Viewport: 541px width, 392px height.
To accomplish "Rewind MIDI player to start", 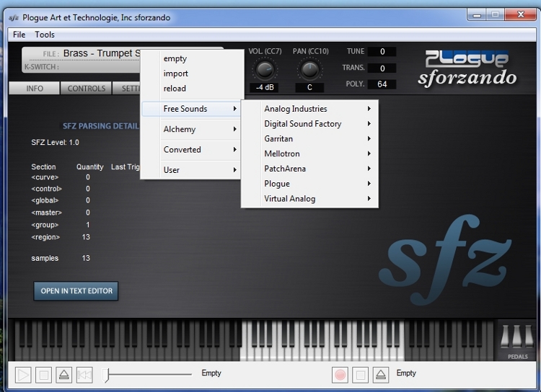I will click(84, 375).
